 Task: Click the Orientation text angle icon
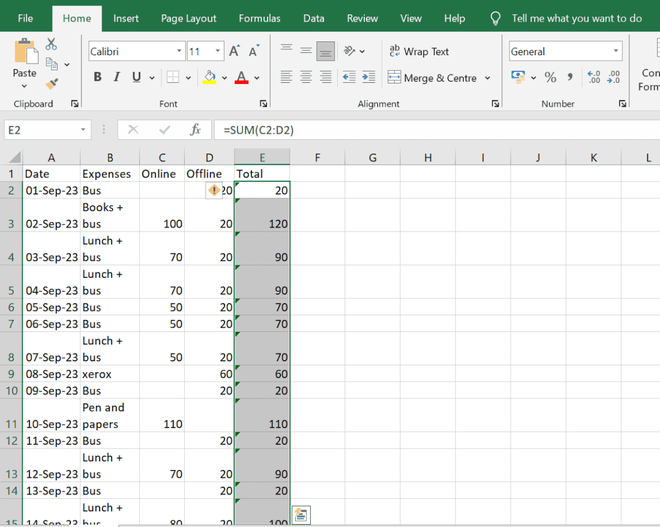point(349,51)
